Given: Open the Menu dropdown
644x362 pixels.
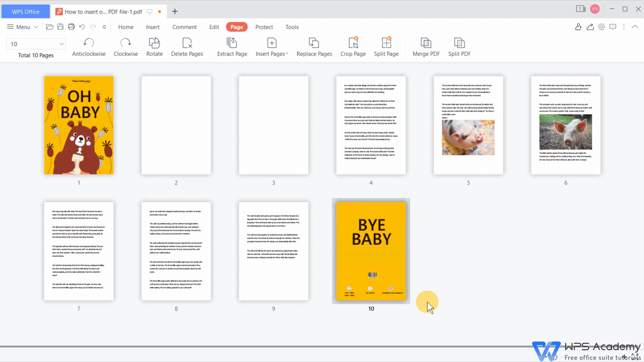Looking at the screenshot, I should (x=23, y=27).
